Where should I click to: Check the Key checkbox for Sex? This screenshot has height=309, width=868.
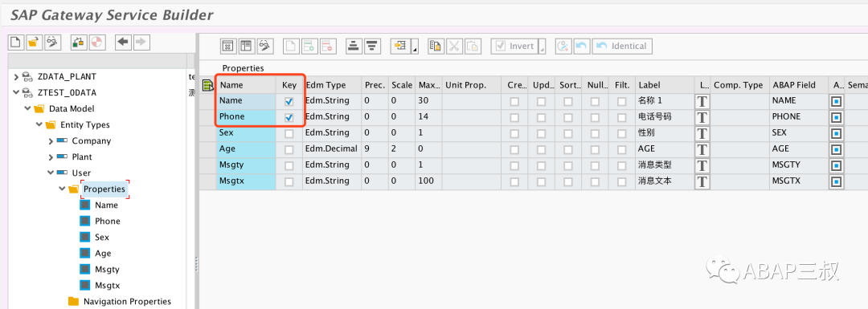[x=289, y=134]
